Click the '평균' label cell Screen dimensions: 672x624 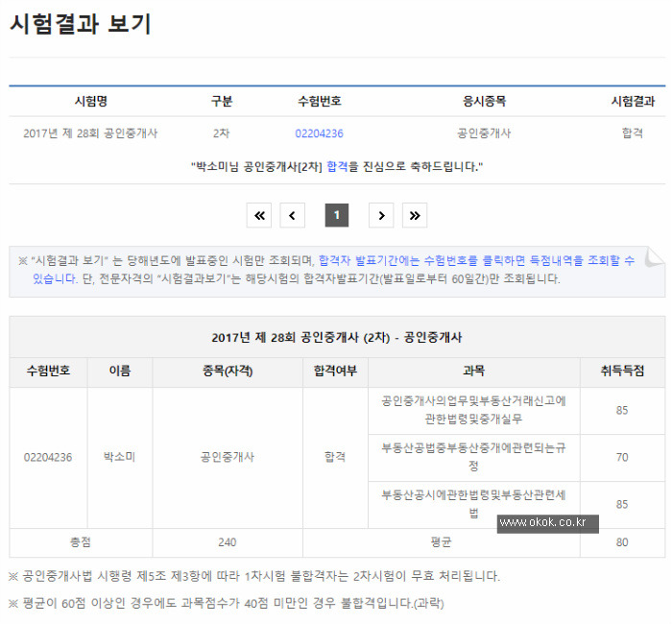[441, 542]
